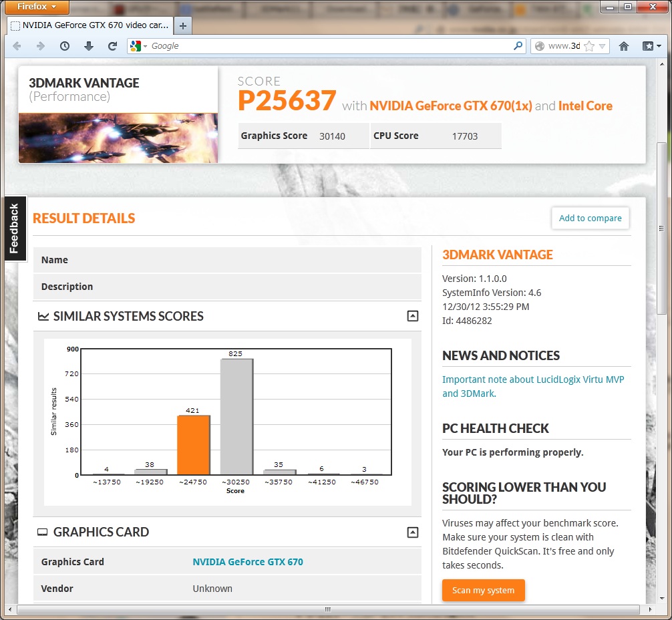Open the Google search engine dropdown

(x=139, y=46)
